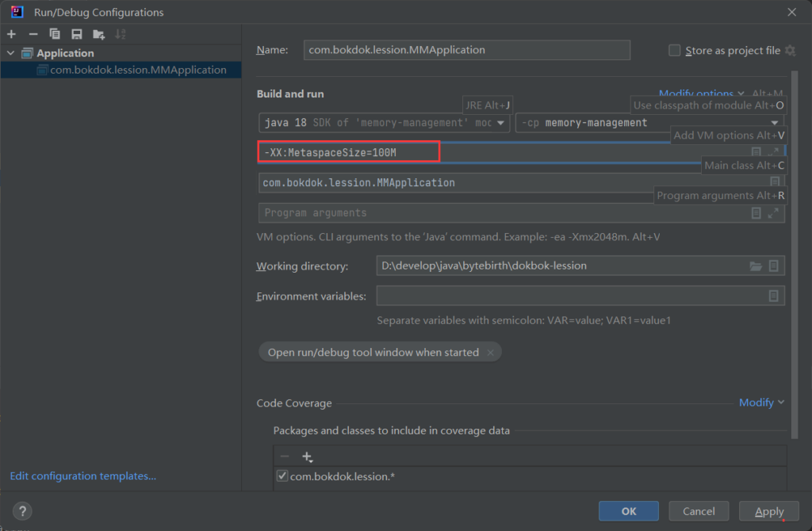Open help with the question mark button

tap(22, 511)
